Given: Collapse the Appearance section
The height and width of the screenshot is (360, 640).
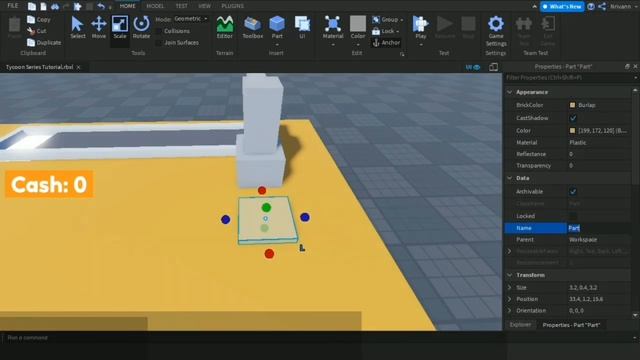Looking at the screenshot, I should click(509, 92).
